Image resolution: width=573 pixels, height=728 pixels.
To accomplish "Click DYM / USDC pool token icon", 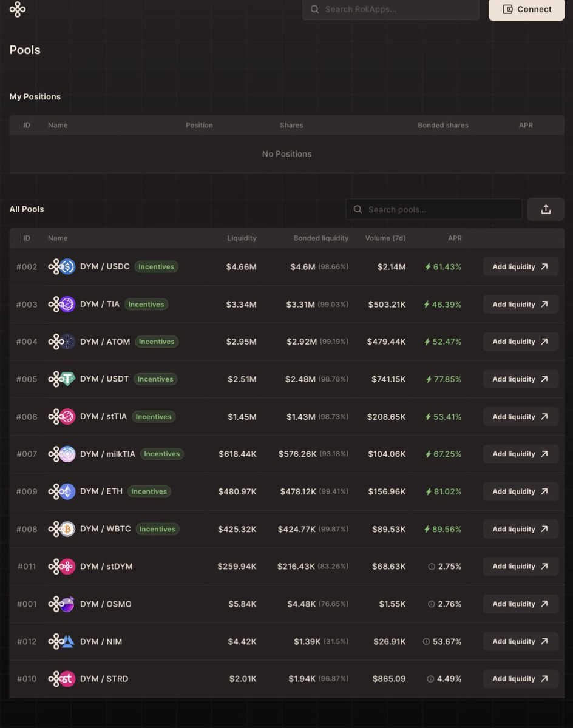I will [62, 266].
